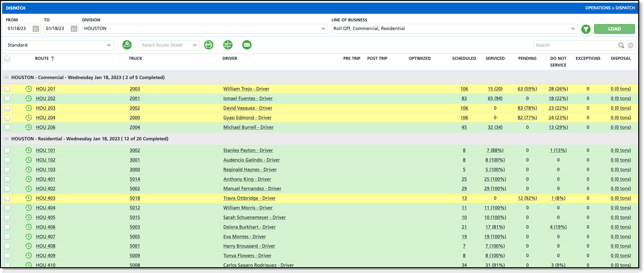Open the green filter funnel icon
This screenshot has height=273, width=644.
586,29
